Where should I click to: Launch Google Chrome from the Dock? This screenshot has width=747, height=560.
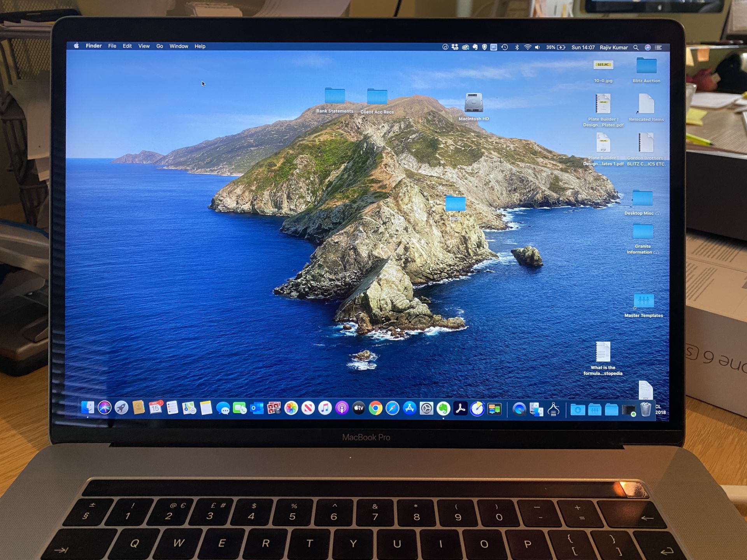point(375,408)
